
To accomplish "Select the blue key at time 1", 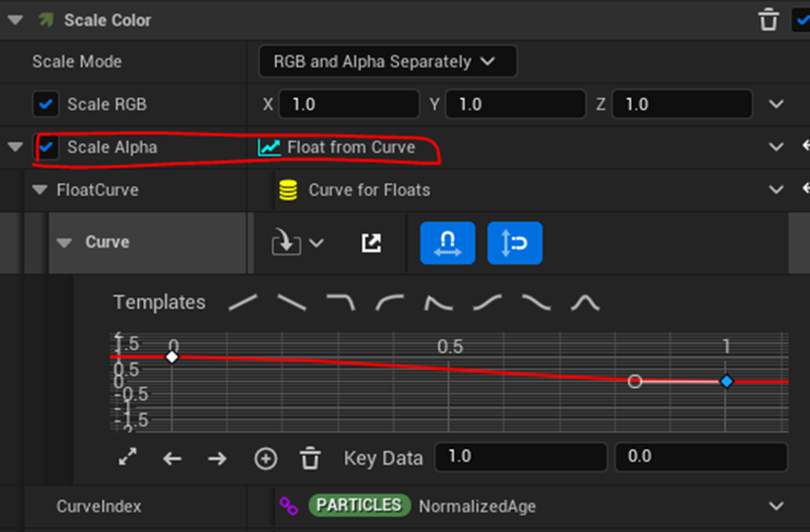I will 726,381.
